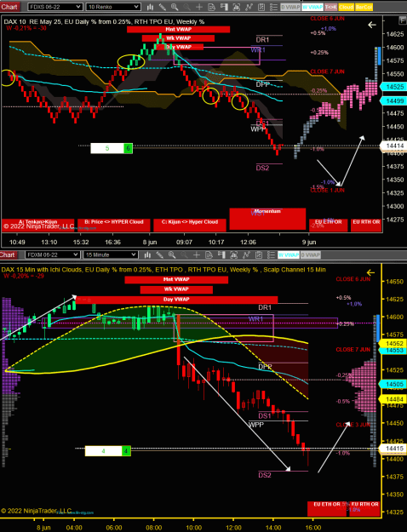Toggle the T<>K button
Screen dimensions: 407x532
pos(330,7)
